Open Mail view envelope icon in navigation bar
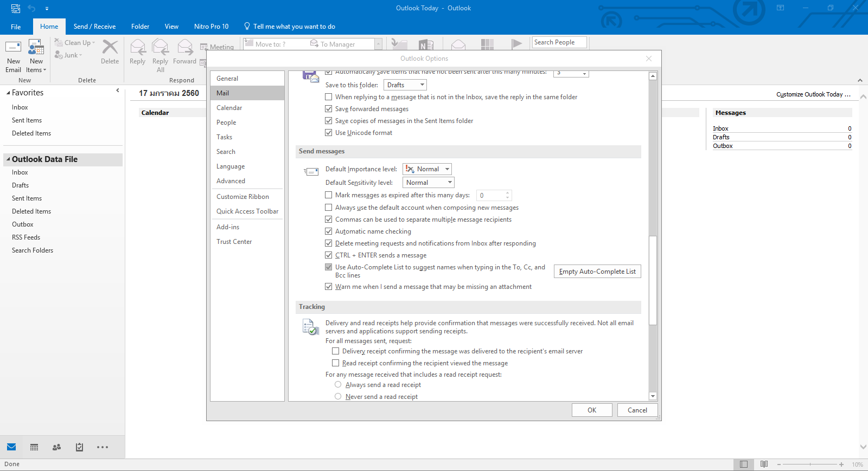Screen dimensions: 868x471 pyautogui.click(x=11, y=447)
